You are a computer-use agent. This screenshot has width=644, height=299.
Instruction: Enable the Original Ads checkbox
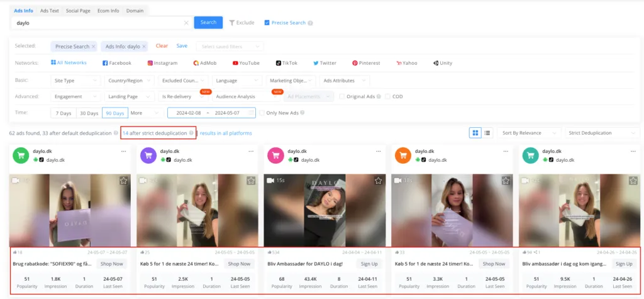coord(341,96)
